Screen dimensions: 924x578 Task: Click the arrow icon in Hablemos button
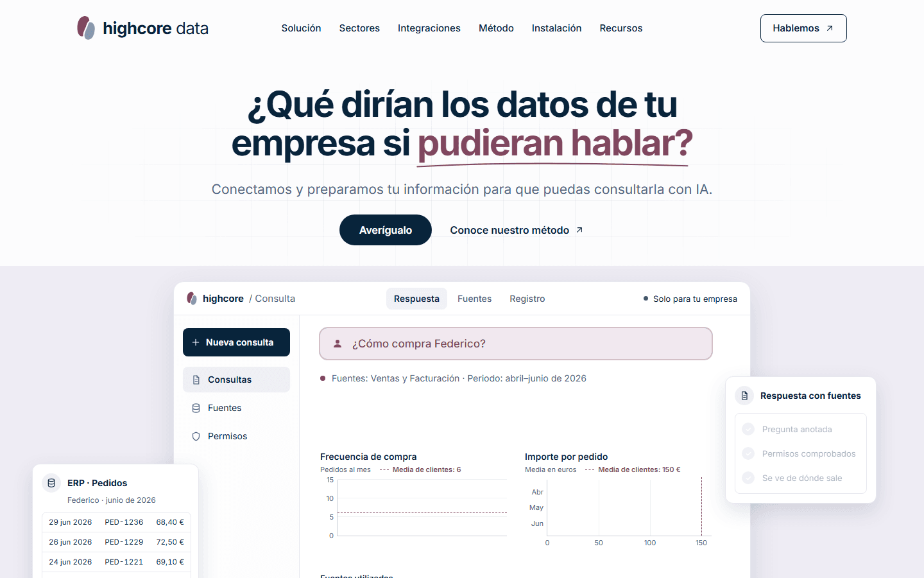click(x=830, y=28)
